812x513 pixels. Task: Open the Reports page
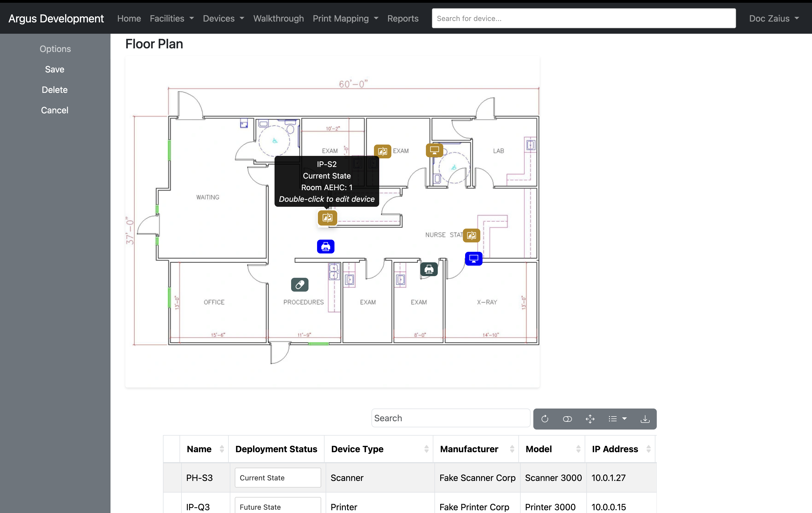pos(403,19)
